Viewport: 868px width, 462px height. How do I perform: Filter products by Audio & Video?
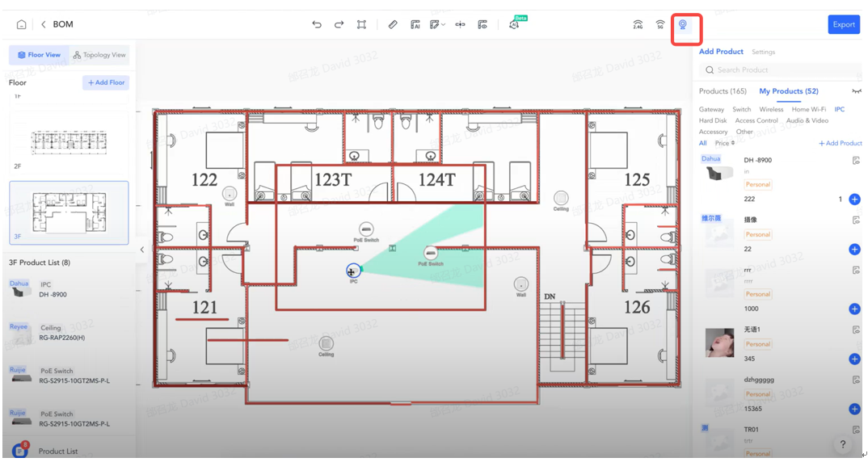pos(807,120)
